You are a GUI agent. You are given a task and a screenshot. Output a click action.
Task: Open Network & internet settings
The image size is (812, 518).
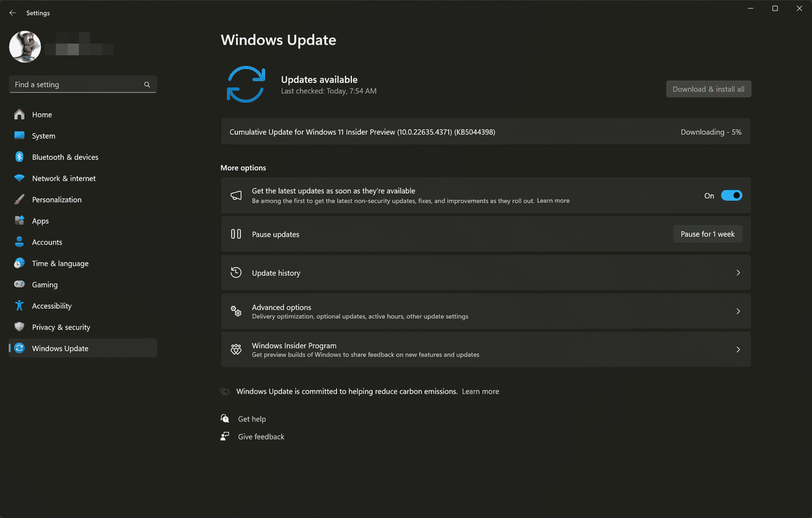[x=83, y=179]
